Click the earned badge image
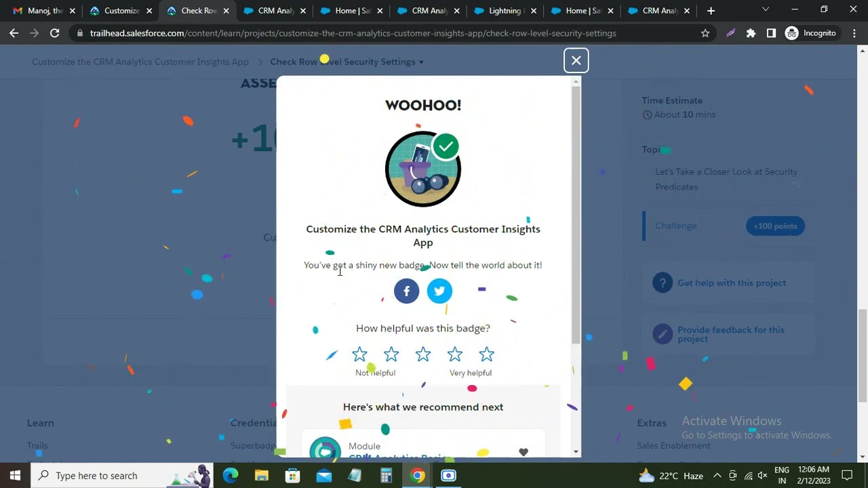The image size is (868, 488). [x=423, y=169]
